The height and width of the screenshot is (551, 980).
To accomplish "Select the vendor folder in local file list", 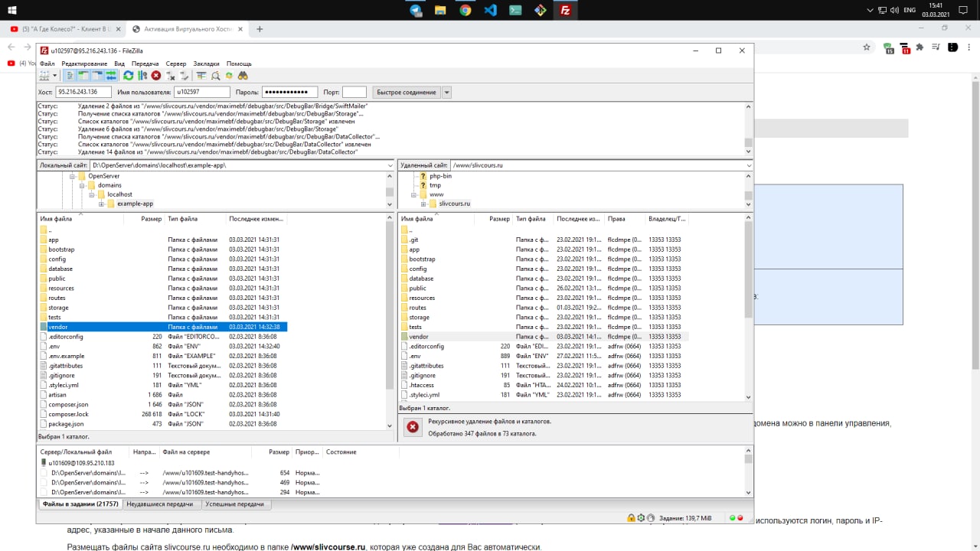I will [x=162, y=327].
